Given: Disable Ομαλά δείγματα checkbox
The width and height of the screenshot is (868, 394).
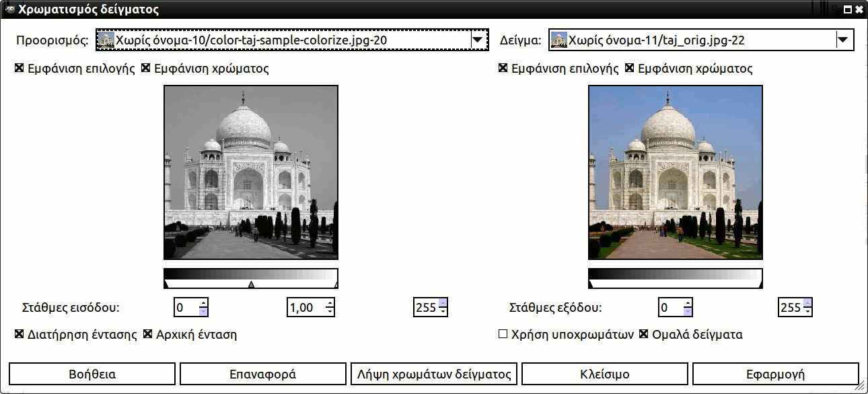Looking at the screenshot, I should click(643, 334).
